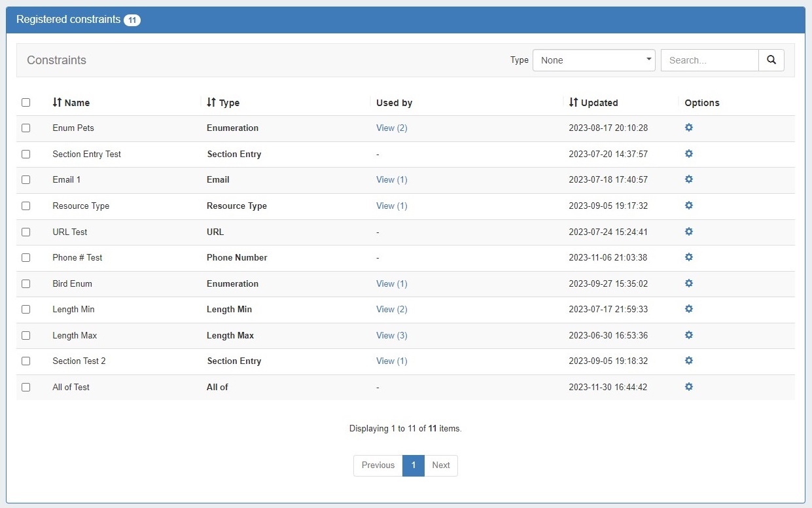Open options gear for Bird Enum

pos(688,283)
